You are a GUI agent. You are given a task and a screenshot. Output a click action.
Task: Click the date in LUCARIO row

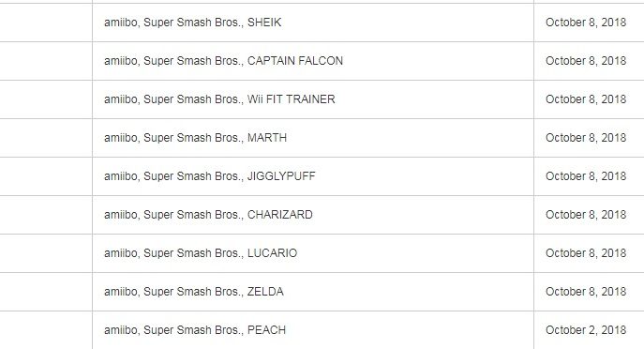tap(586, 253)
